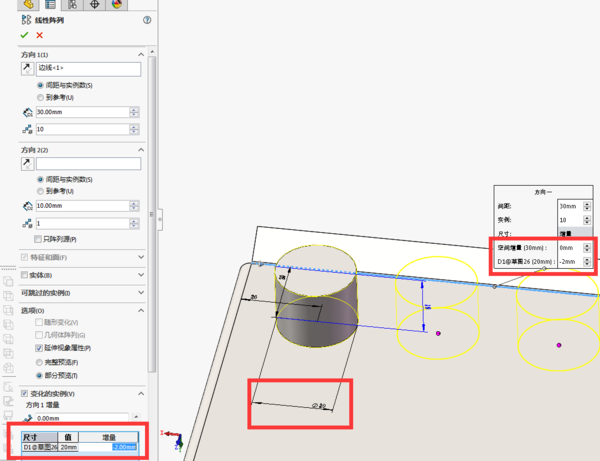Image resolution: width=600 pixels, height=461 pixels.
Task: Expand the 可跳过的实例 section
Action: [141, 293]
